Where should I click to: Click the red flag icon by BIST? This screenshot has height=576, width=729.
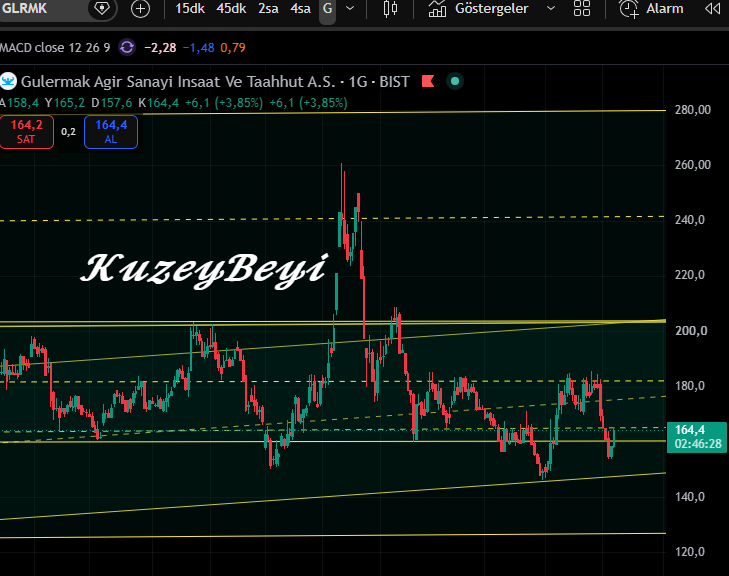coord(428,81)
